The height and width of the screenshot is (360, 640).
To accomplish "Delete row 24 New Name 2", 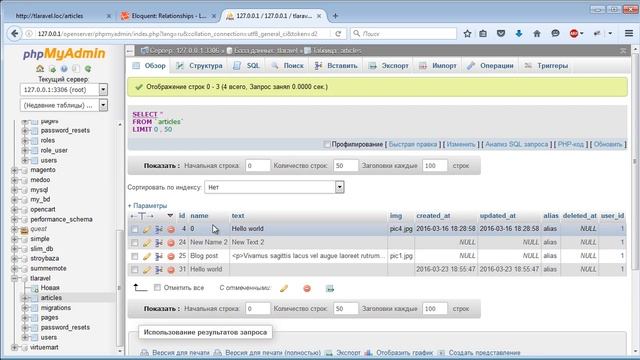I will point(171,243).
